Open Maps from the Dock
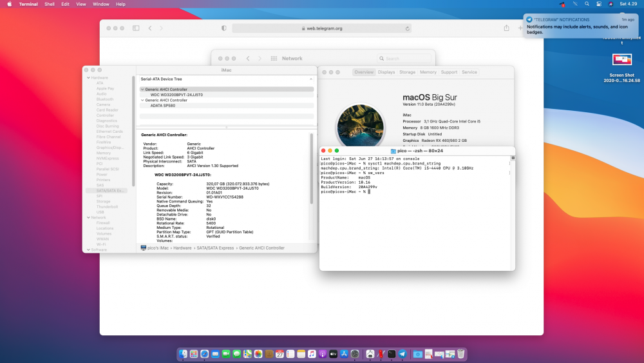The image size is (644, 363). pyautogui.click(x=247, y=354)
